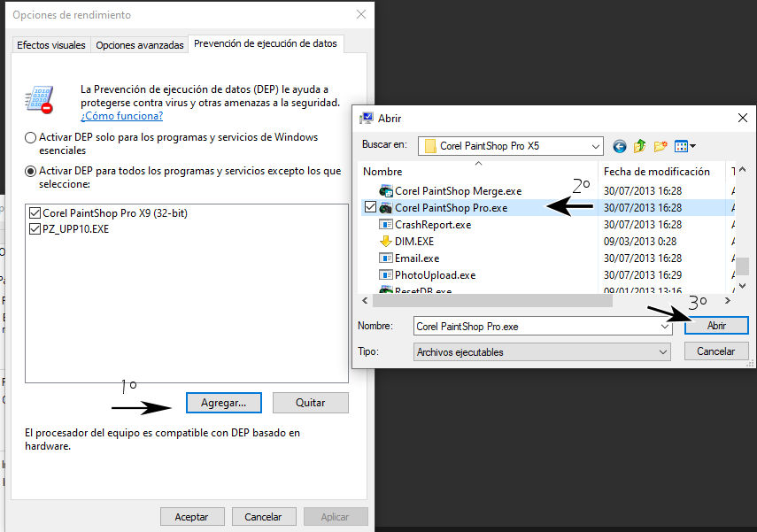The width and height of the screenshot is (757, 532).
Task: Select Prevención de ejecución de datos tab
Action: (x=266, y=43)
